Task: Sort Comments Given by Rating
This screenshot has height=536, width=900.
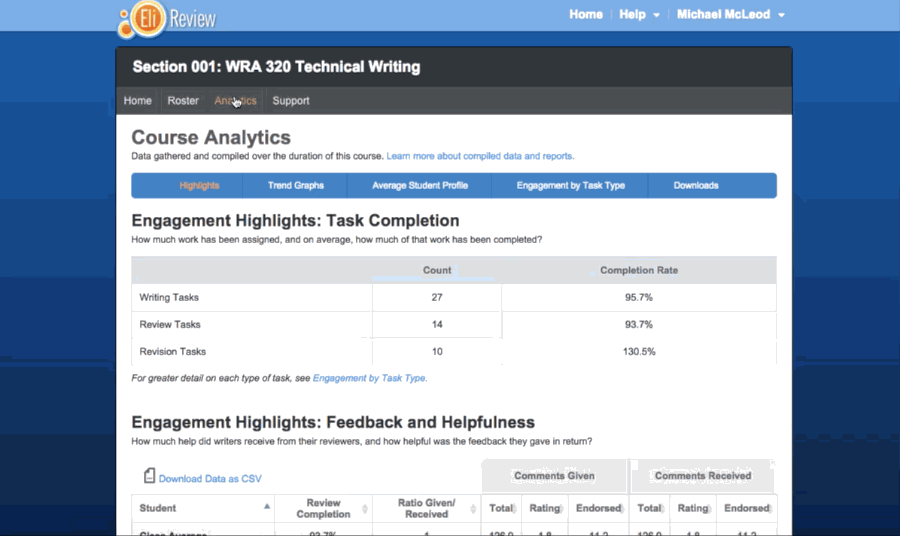Action: (545, 508)
